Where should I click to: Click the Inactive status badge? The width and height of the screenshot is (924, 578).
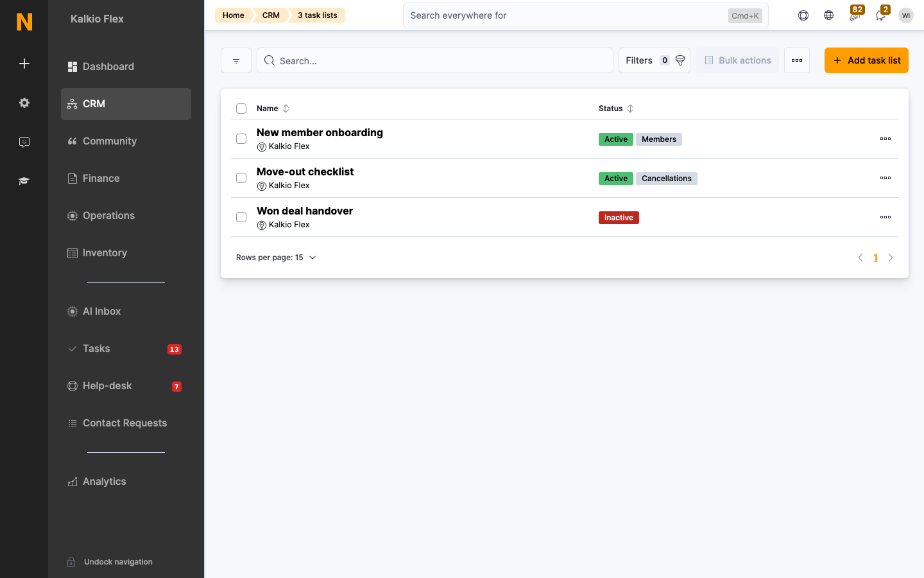tap(619, 218)
